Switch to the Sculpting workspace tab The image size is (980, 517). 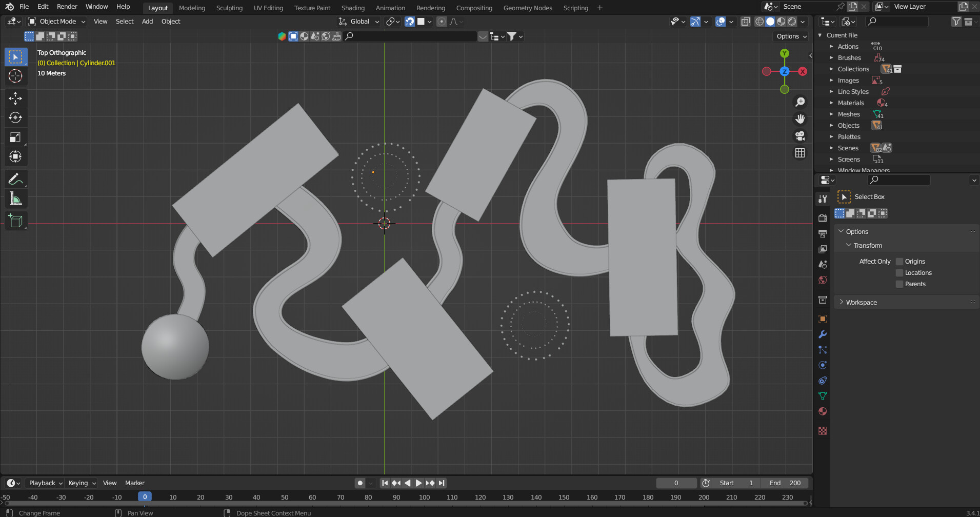click(x=229, y=8)
